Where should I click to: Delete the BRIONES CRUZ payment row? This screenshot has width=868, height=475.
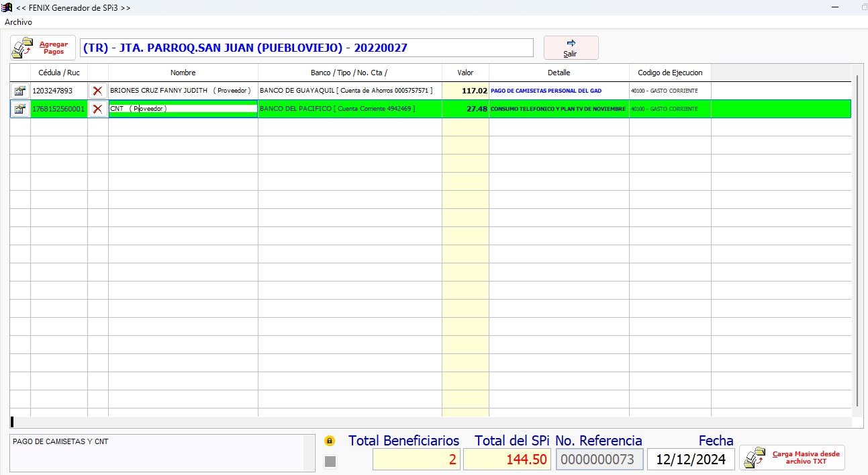click(x=98, y=91)
